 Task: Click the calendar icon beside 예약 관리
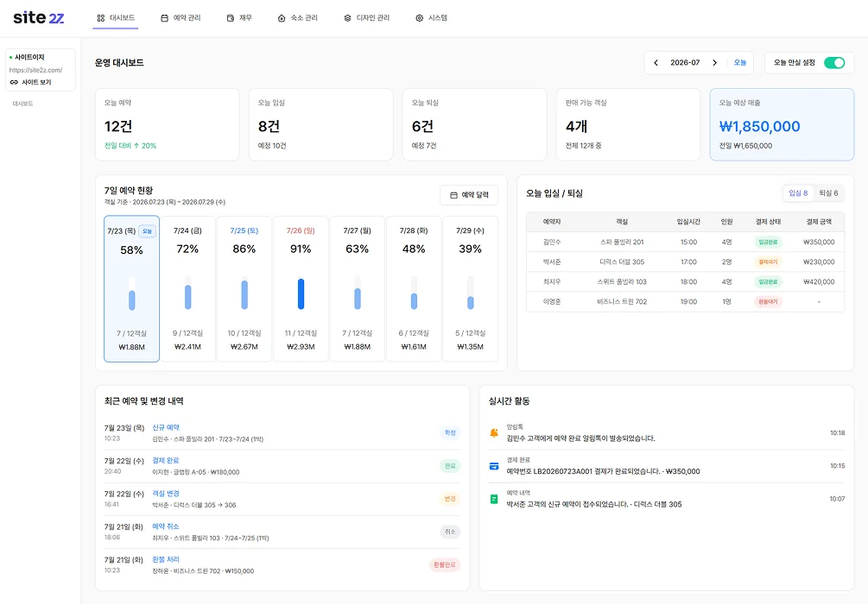(x=164, y=18)
